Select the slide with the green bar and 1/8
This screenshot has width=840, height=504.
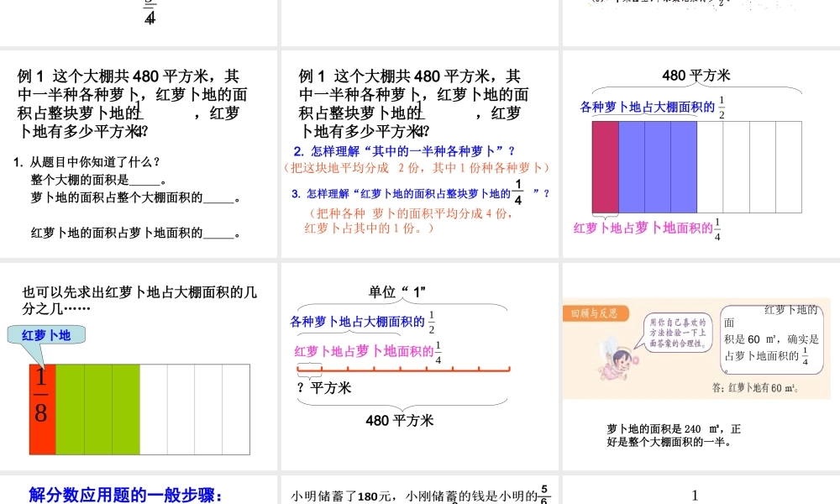coord(139,366)
